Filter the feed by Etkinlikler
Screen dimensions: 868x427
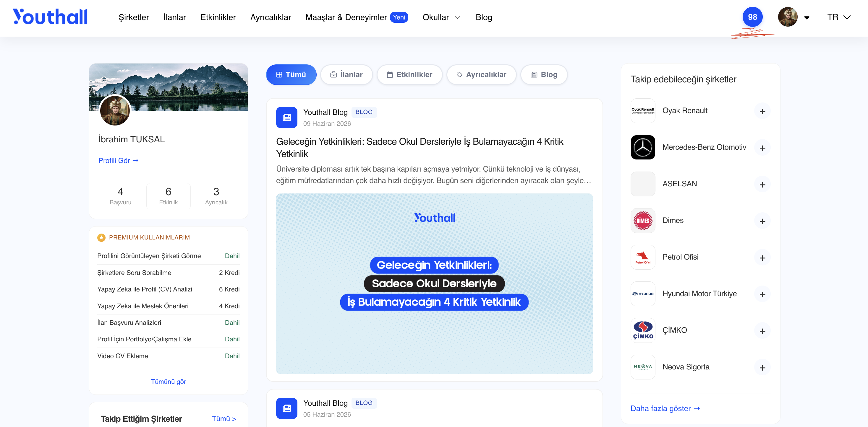[x=409, y=75]
